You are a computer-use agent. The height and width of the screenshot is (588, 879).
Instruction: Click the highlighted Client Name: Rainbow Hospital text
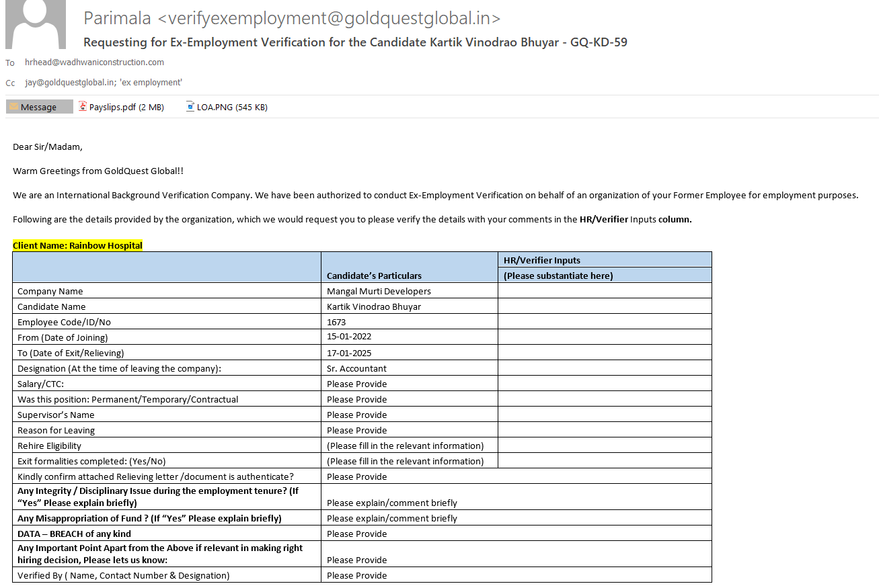[77, 245]
